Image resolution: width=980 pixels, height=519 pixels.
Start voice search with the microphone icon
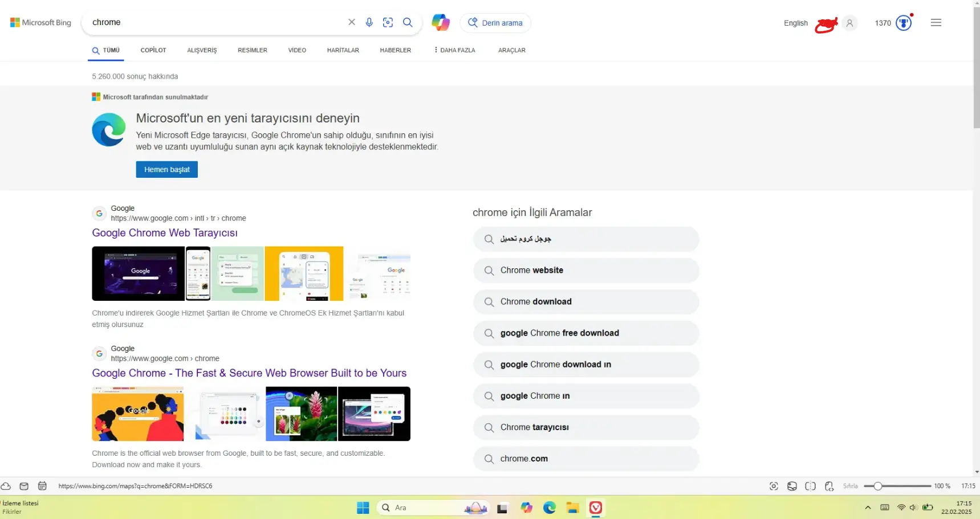tap(369, 22)
